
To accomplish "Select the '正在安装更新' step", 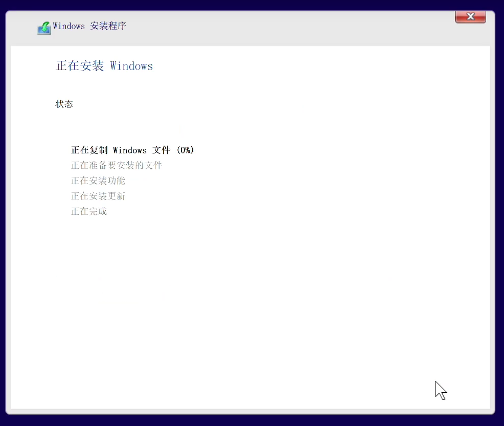I will pos(98,196).
